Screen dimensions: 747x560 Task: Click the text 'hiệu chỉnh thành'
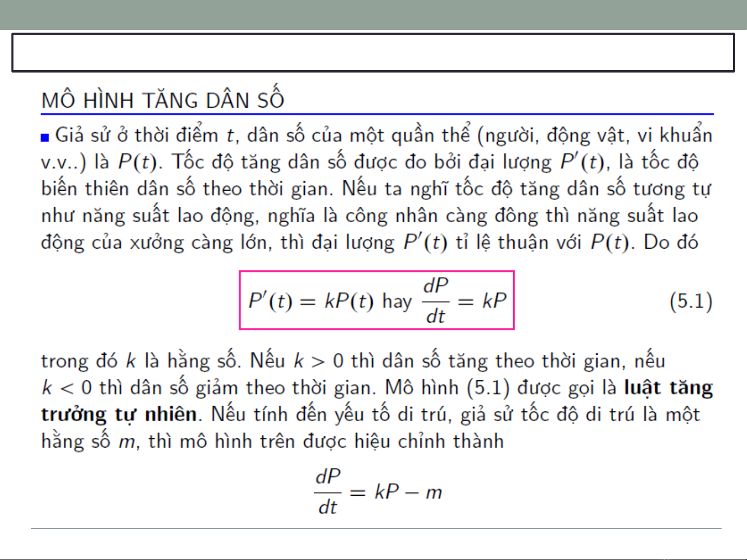429,441
